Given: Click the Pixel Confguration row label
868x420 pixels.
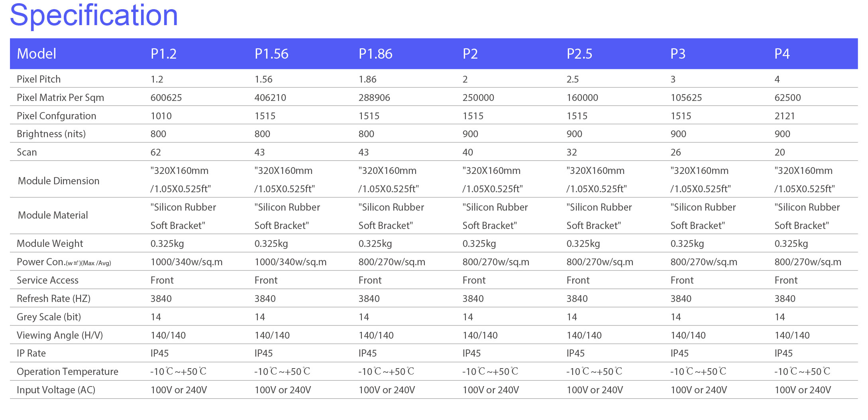Looking at the screenshot, I should tap(56, 116).
